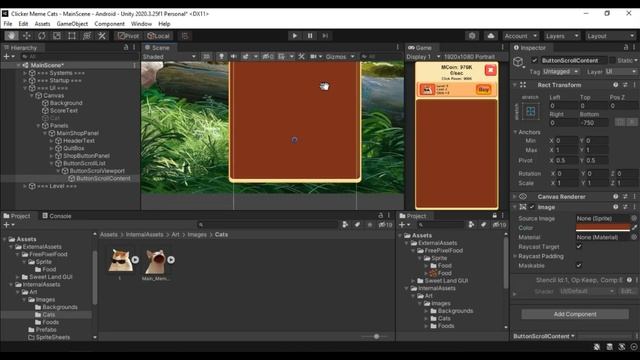Click the Buy button in Game view

(484, 89)
